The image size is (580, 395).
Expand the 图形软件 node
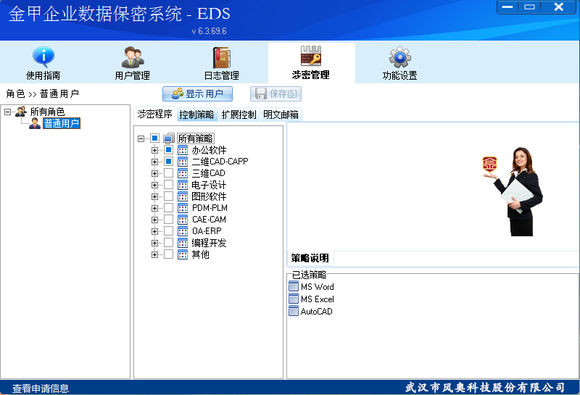pyautogui.click(x=155, y=197)
